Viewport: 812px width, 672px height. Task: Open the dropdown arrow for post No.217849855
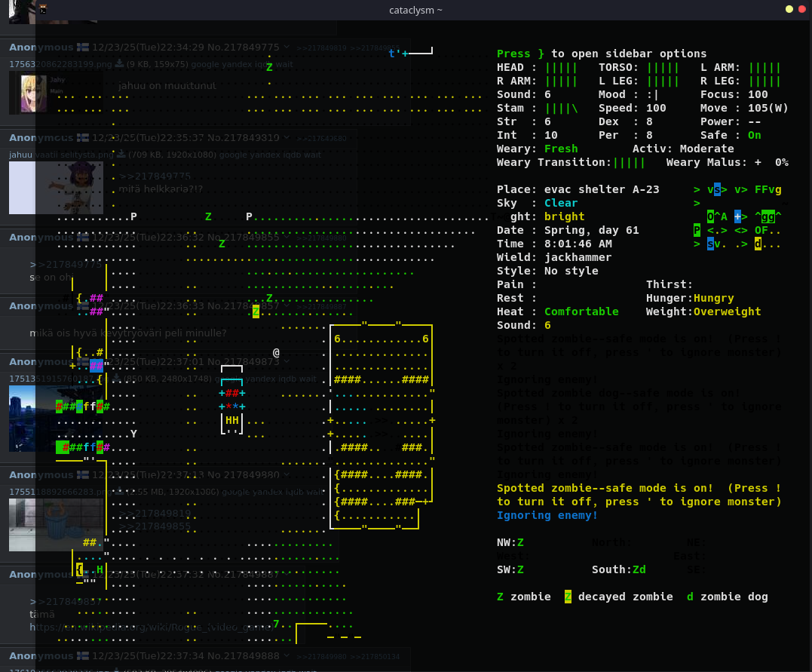286,238
